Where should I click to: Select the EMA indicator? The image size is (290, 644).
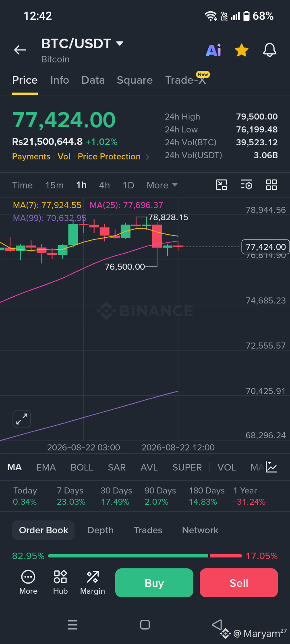(x=46, y=467)
